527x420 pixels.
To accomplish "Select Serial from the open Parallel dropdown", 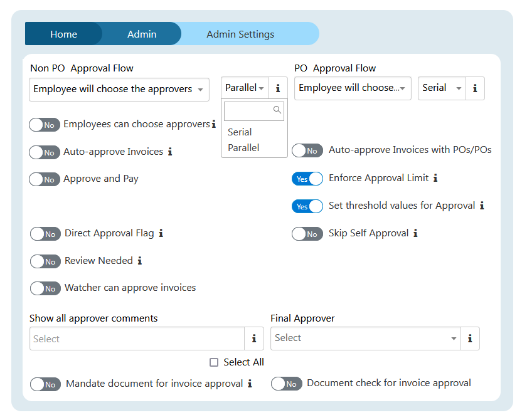I will (240, 132).
